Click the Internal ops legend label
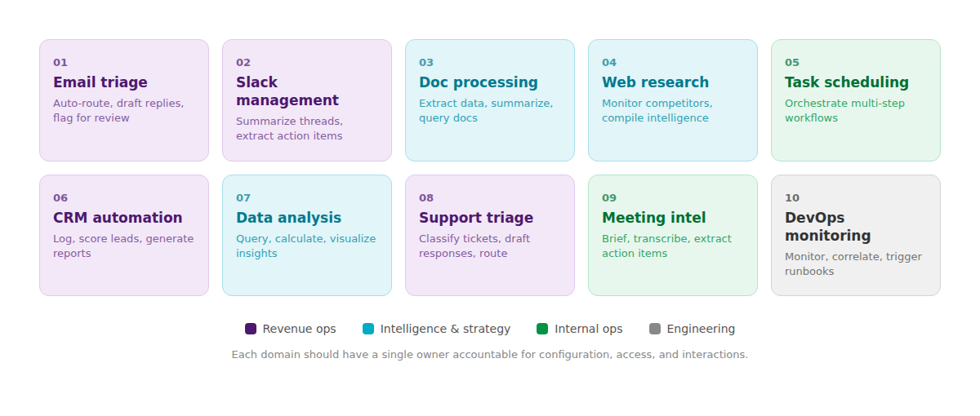This screenshot has height=416, width=980. click(589, 329)
